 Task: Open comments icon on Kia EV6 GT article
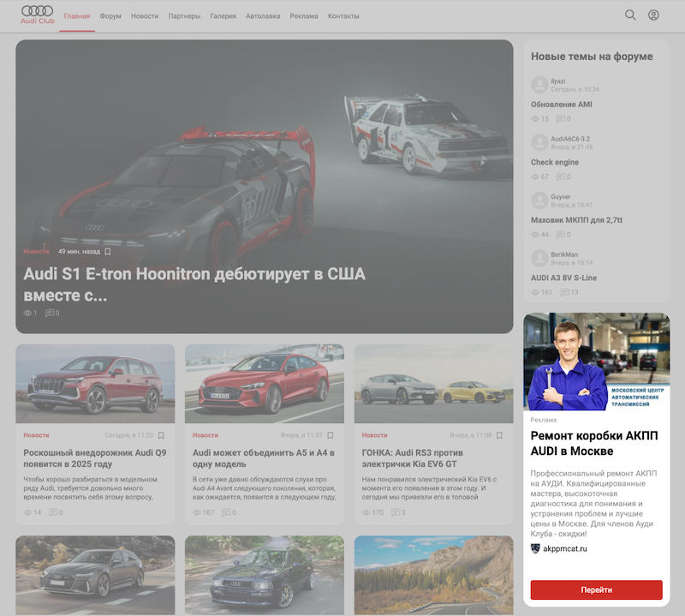pos(396,512)
